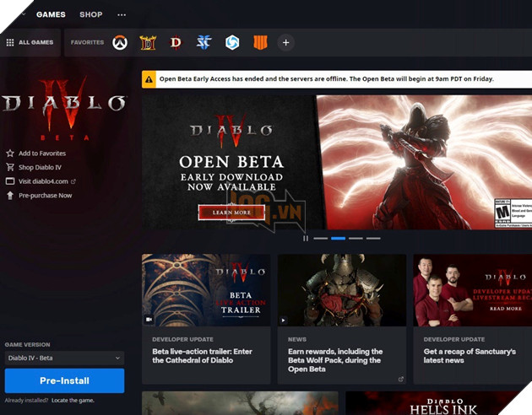Click the LEARN MORE banner button
532x415 pixels.
coord(231,213)
